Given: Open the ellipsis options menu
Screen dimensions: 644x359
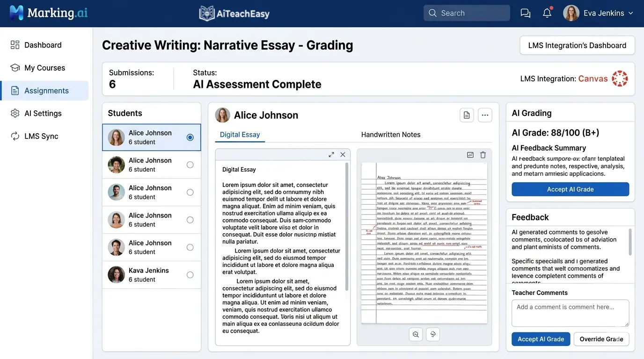Looking at the screenshot, I should (x=485, y=115).
